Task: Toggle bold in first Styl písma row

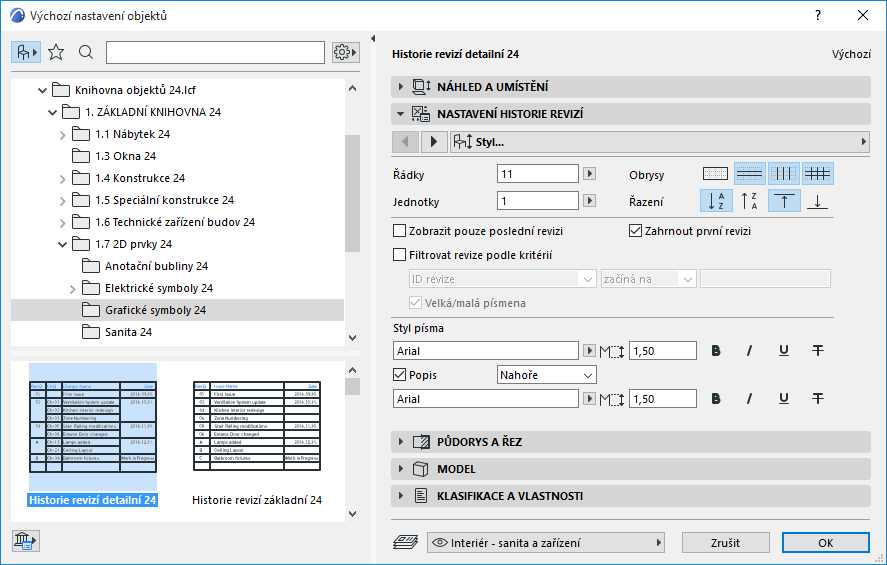Action: click(715, 350)
